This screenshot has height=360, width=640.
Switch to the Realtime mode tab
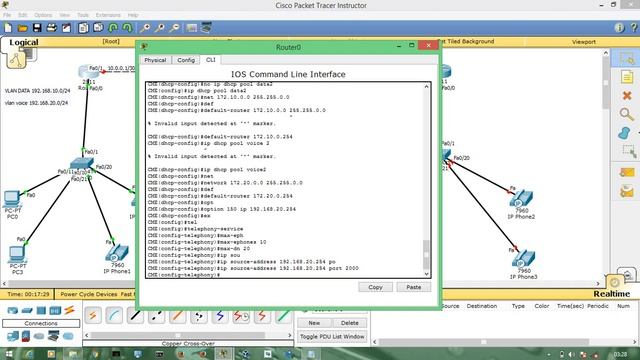pyautogui.click(x=611, y=294)
